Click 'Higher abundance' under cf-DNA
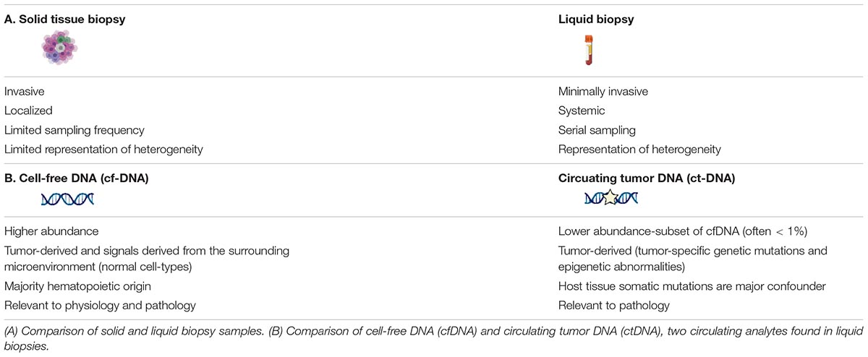 click(51, 231)
